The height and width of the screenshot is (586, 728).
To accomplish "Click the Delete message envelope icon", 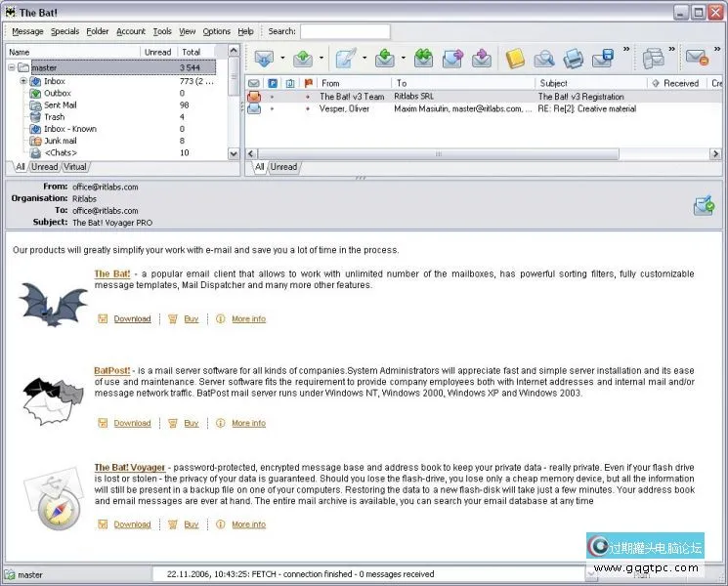I will (x=698, y=58).
